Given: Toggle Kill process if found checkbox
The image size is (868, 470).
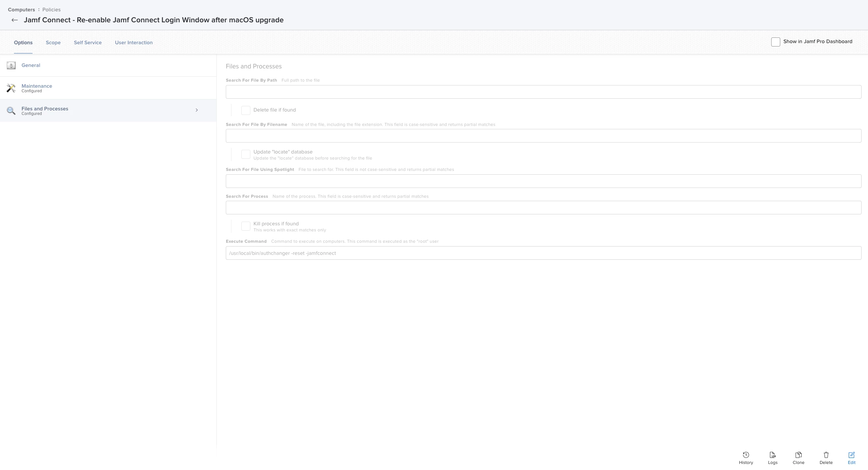Looking at the screenshot, I should point(246,226).
